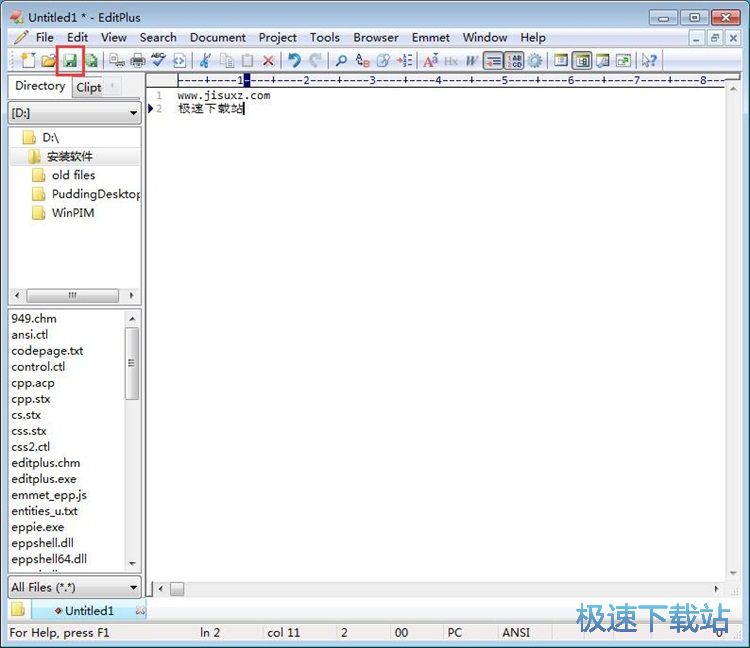Switch to the Cliptext side panel tab
750x648 pixels.
click(x=90, y=87)
